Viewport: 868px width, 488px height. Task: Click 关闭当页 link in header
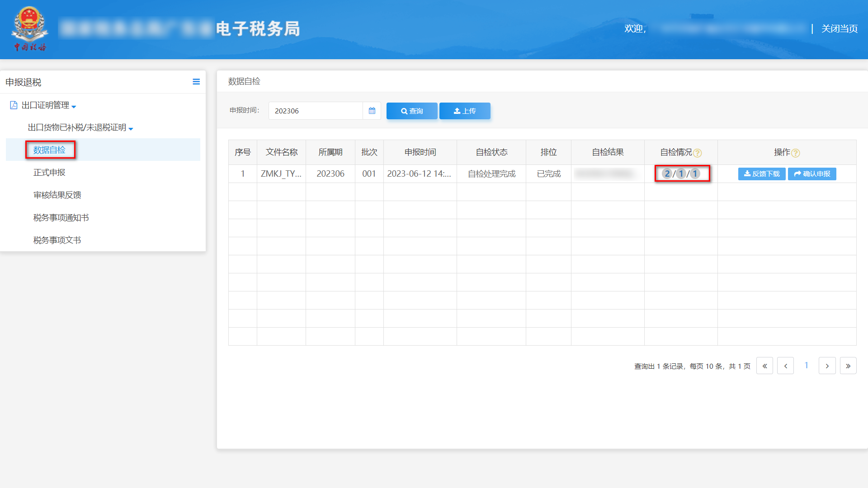click(x=840, y=29)
